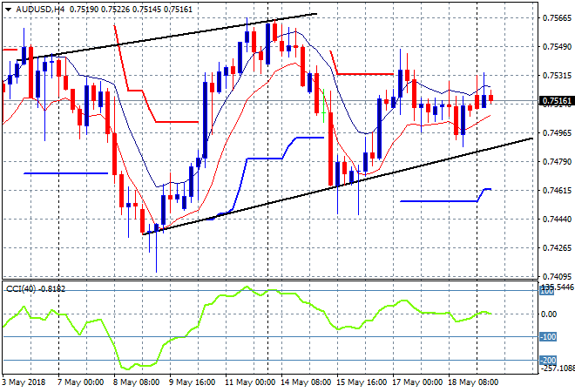The height and width of the screenshot is (392, 575).
Task: Click the AUDUSD,H4 chart title
Action: (40, 10)
